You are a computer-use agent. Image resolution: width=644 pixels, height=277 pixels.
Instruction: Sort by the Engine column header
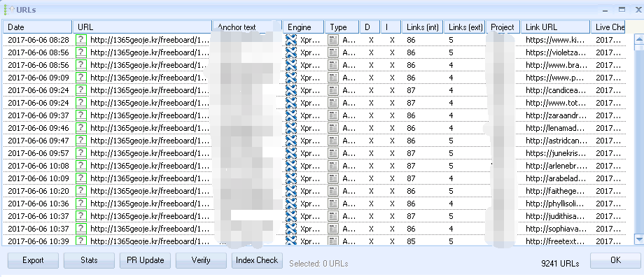[304, 27]
